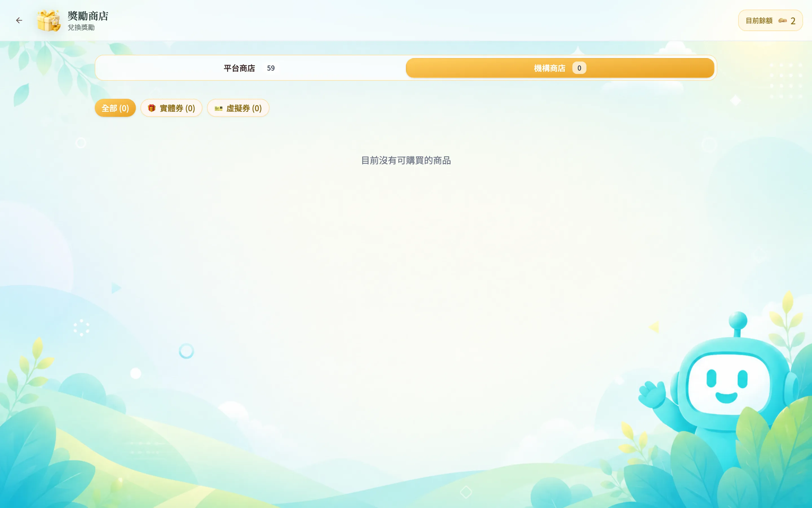Click the balance value 2
Image resolution: width=812 pixels, height=508 pixels.
(x=793, y=21)
